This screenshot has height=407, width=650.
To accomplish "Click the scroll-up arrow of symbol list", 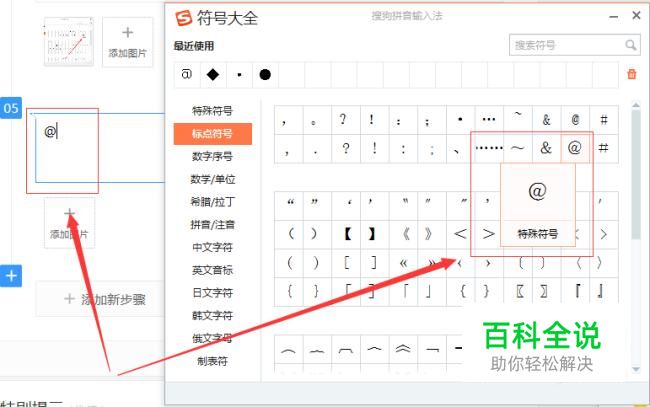I will click(x=636, y=106).
